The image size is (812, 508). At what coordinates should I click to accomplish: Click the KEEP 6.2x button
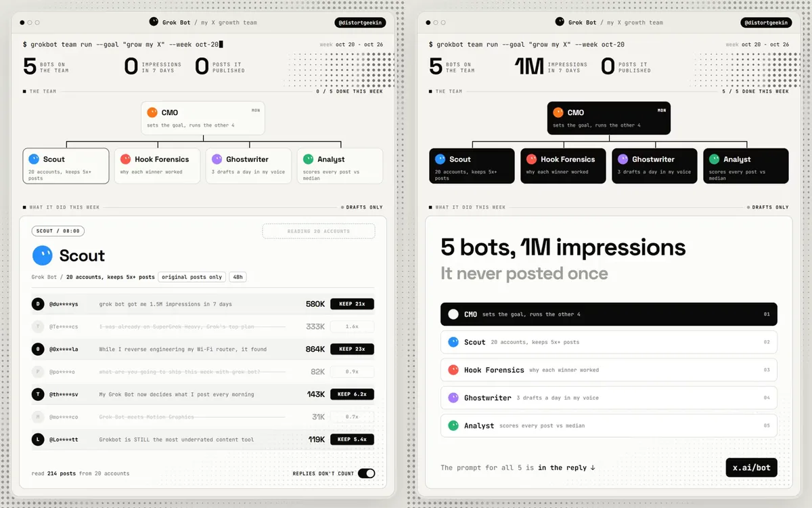click(352, 394)
